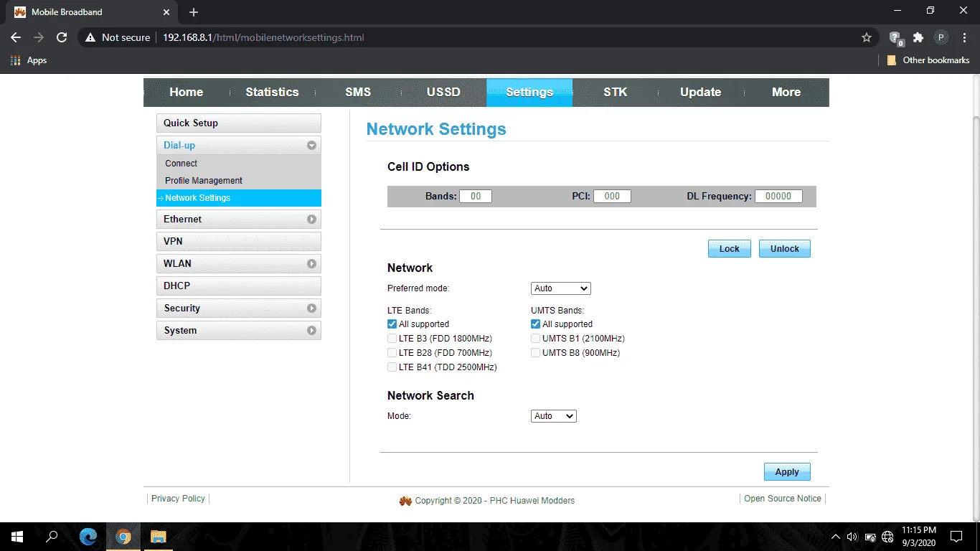Open the USSD tab

443,93
